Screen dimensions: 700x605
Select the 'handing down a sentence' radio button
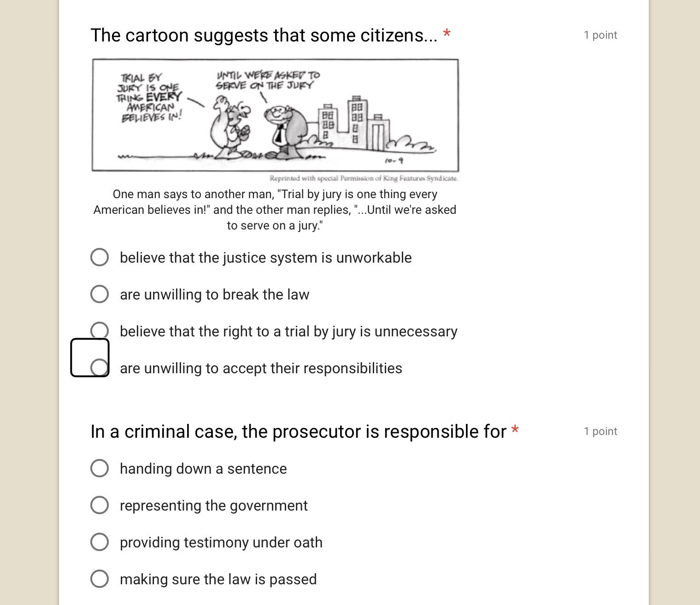click(100, 468)
